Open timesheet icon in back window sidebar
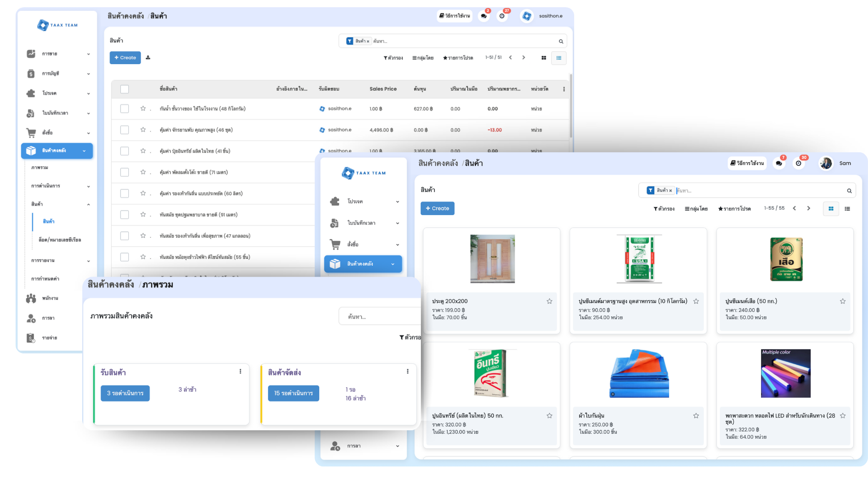This screenshot has width=868, height=489. tap(31, 113)
